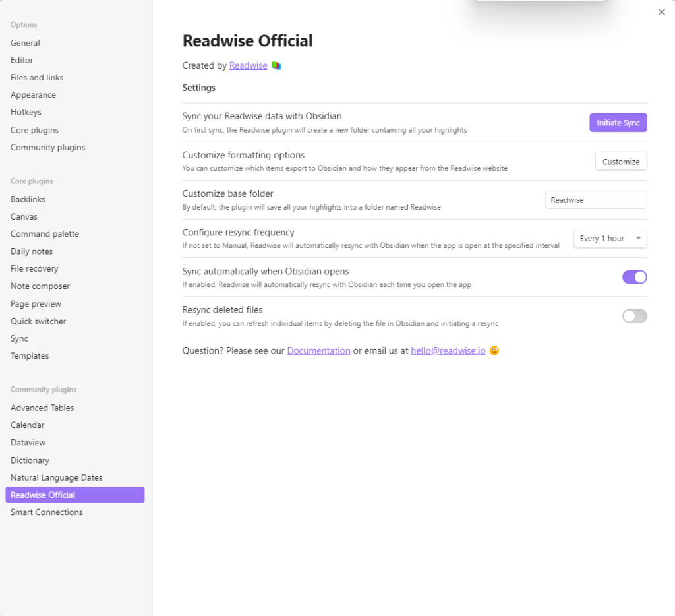Click the Readwise logo icon beside creator link
Image resolution: width=675 pixels, height=616 pixels.
(x=276, y=65)
